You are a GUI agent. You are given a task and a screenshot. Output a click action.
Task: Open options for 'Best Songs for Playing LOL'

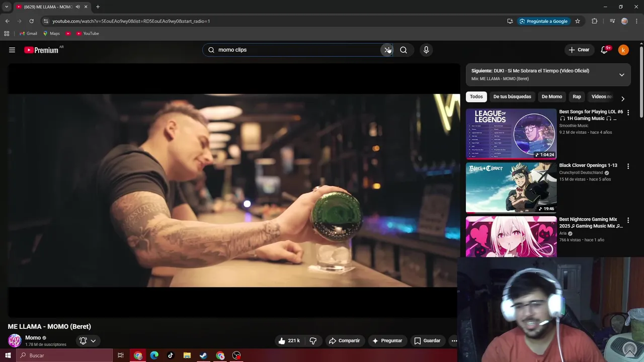pyautogui.click(x=628, y=113)
